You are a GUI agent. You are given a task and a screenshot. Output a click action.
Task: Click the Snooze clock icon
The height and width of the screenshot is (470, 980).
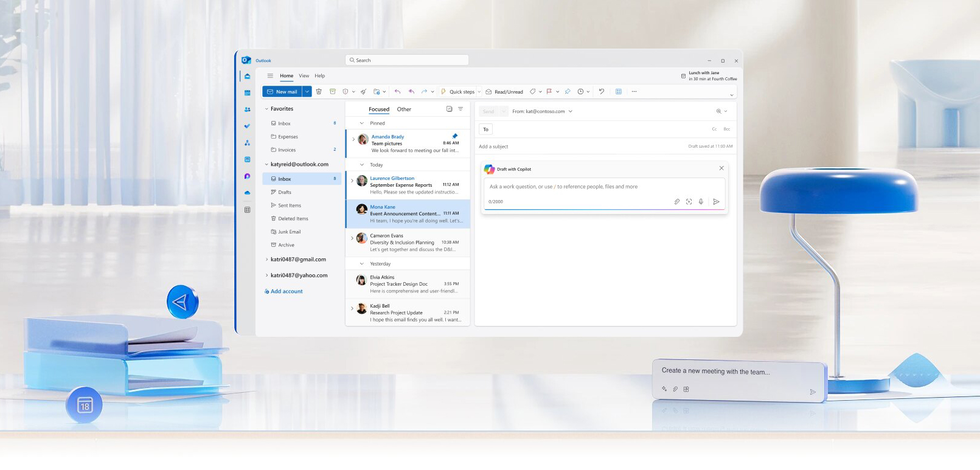580,92
